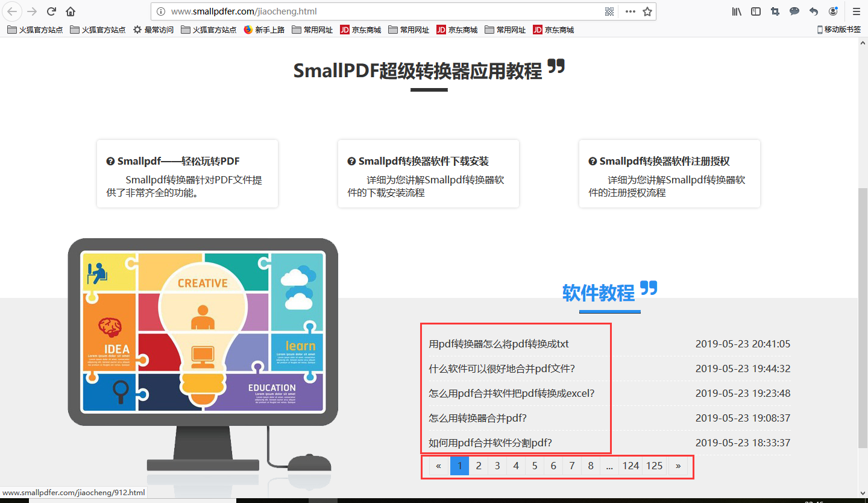The image size is (868, 503).
Task: Go to pagination page 8
Action: point(591,466)
